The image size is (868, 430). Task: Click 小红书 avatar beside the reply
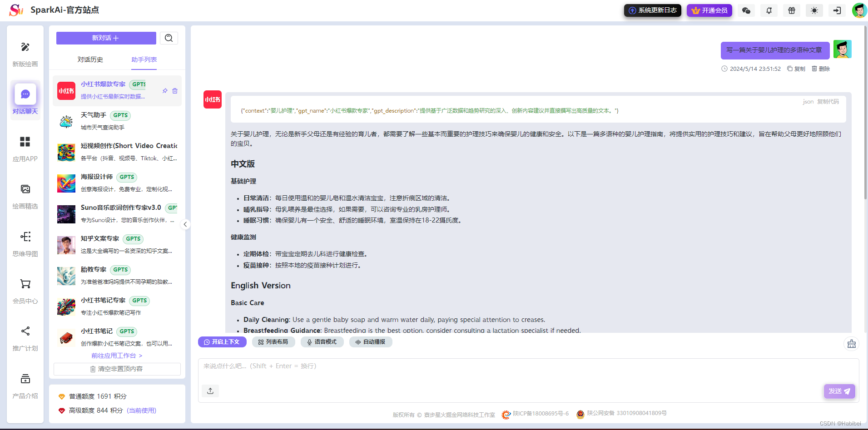[213, 99]
